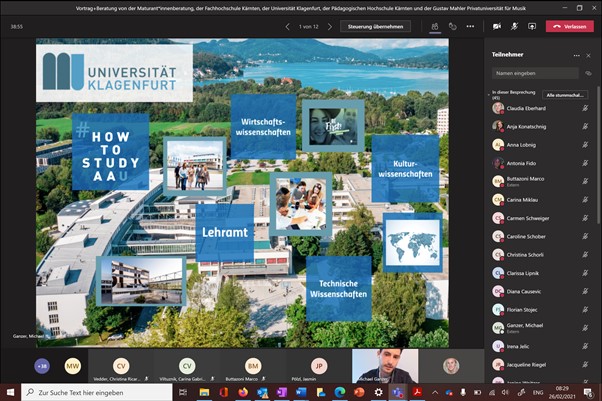Click shared slide Lehramt tile
This screenshot has width=602, height=401.
tap(225, 232)
